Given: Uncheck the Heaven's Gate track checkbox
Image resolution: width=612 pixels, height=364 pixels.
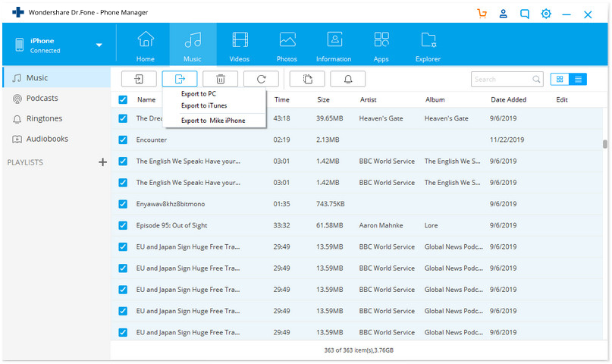Looking at the screenshot, I should click(x=123, y=118).
